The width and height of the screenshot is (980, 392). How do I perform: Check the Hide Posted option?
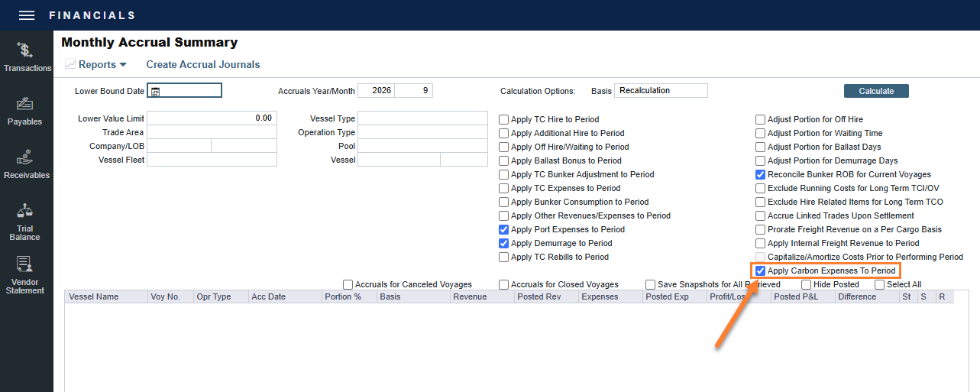tap(807, 284)
